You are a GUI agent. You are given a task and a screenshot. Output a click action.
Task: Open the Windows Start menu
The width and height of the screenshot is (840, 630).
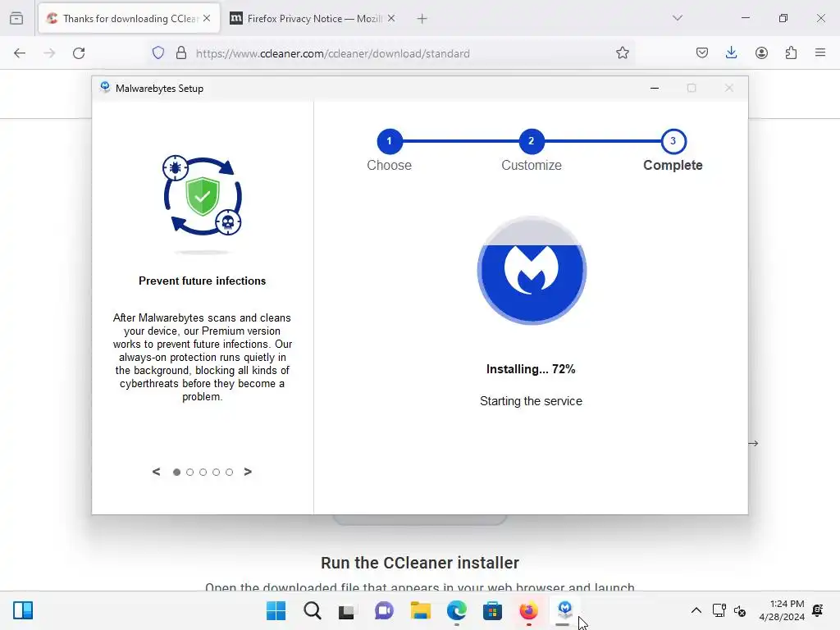(276, 610)
